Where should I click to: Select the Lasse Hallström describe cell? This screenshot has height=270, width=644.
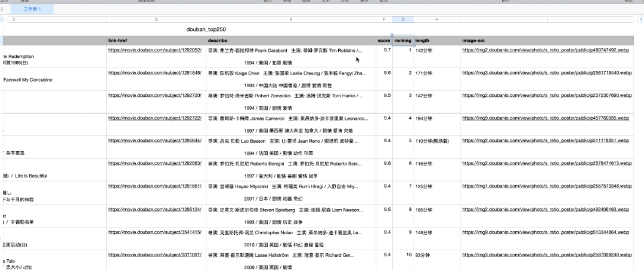(x=291, y=260)
